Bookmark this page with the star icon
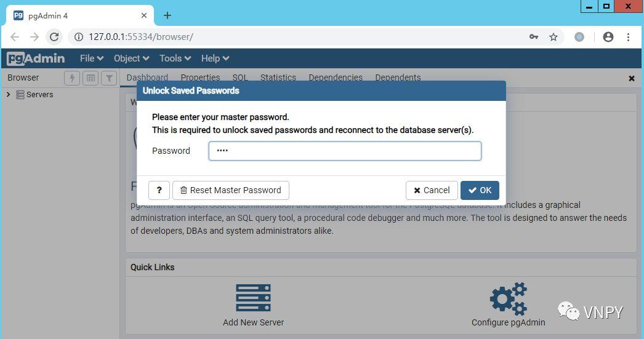 click(553, 37)
